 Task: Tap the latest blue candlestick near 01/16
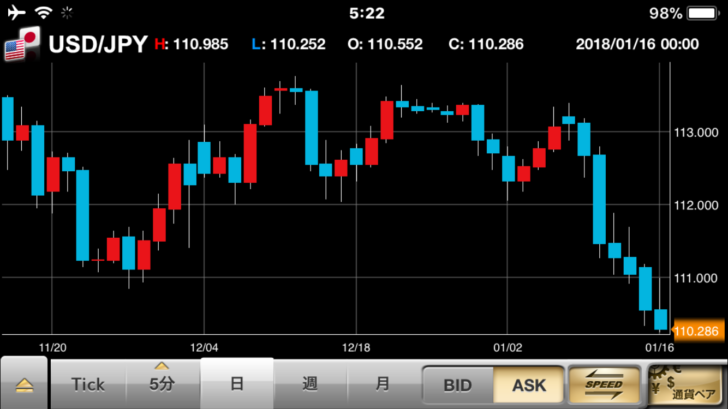tap(660, 319)
